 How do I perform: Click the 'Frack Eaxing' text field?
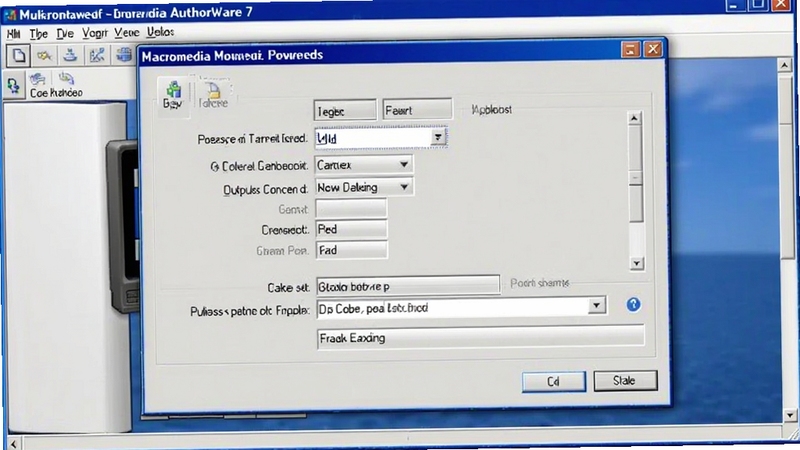point(480,338)
